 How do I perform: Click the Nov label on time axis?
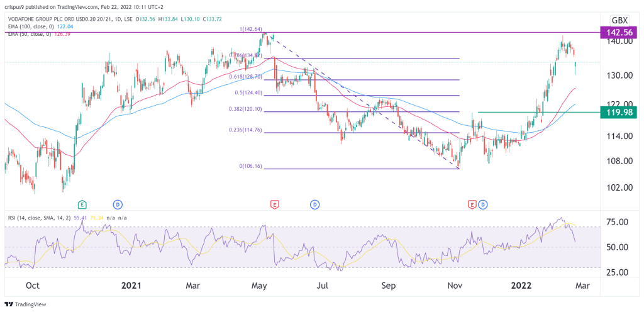click(x=454, y=286)
